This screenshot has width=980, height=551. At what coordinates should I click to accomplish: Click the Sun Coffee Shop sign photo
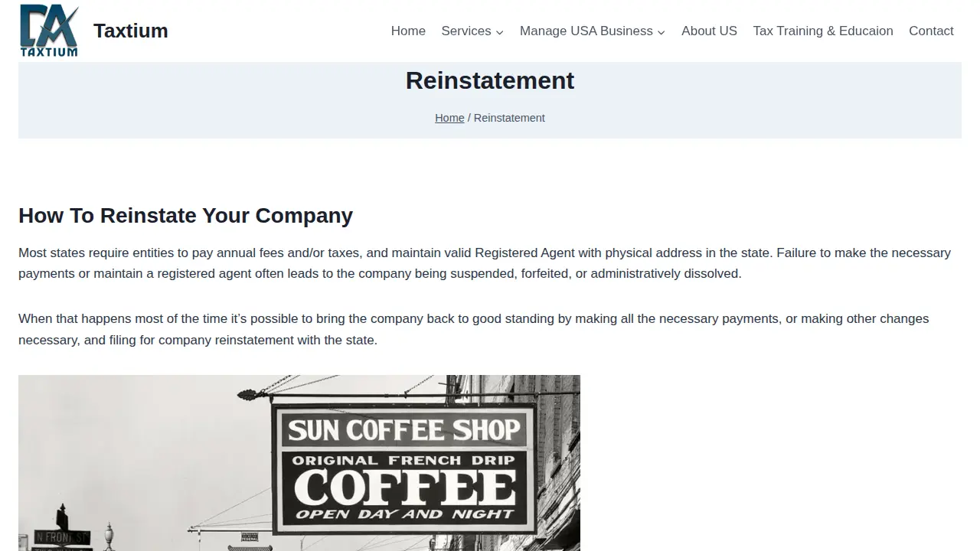tap(299, 463)
